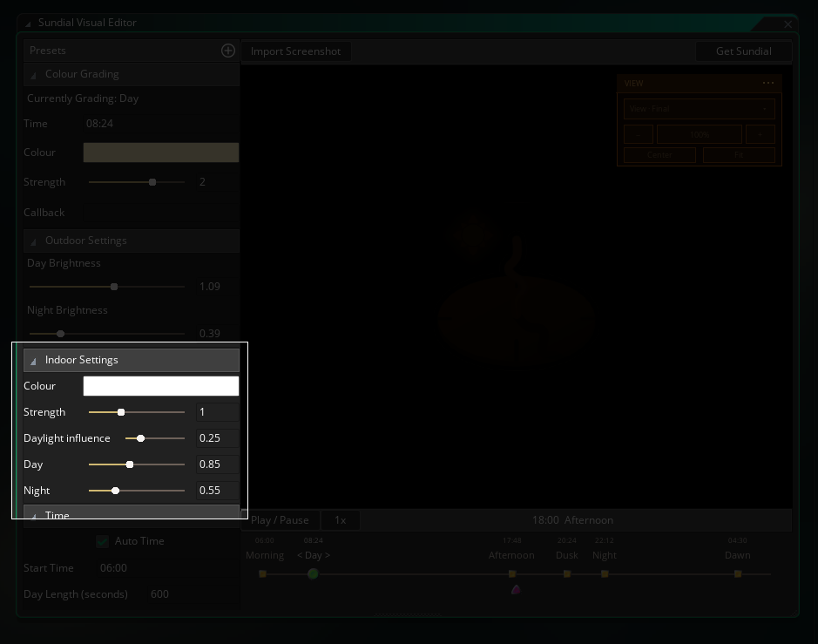This screenshot has width=818, height=644.
Task: Adjust the Indoor Settings Strength slider
Action: (137, 412)
